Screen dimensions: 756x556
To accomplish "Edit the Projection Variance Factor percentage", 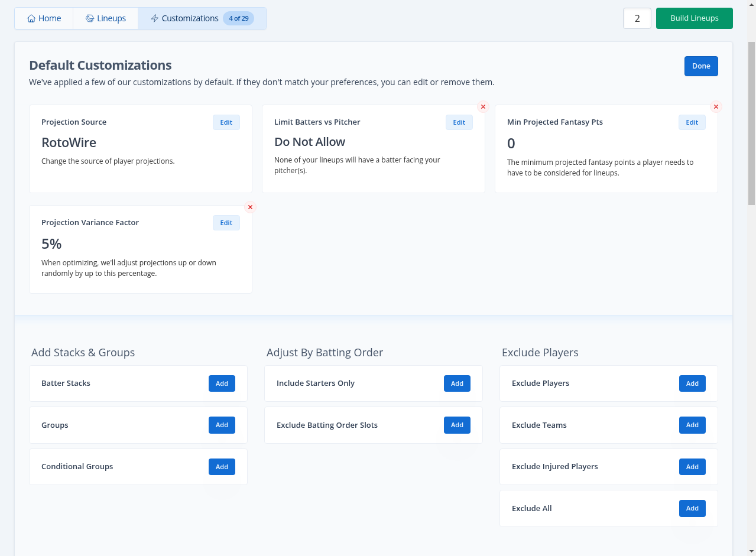I will (226, 223).
